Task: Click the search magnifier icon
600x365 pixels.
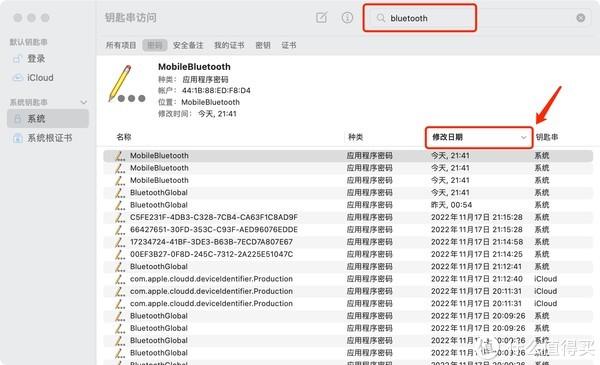Action: tap(380, 18)
